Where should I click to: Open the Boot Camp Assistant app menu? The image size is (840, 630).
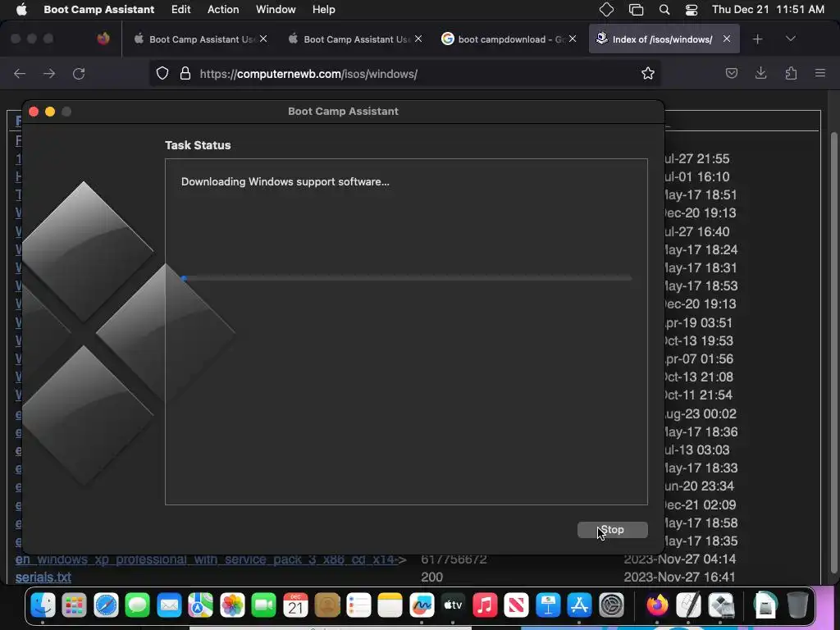point(99,9)
